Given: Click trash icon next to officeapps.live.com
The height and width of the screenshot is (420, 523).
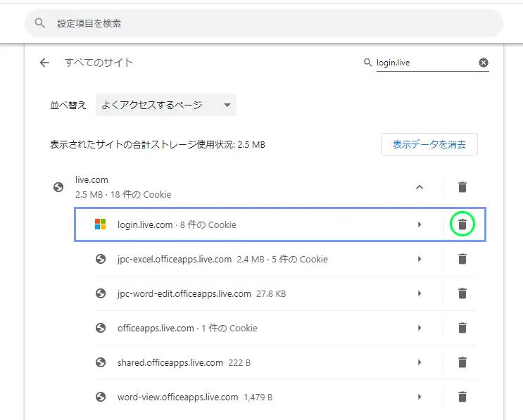Looking at the screenshot, I should (x=462, y=328).
